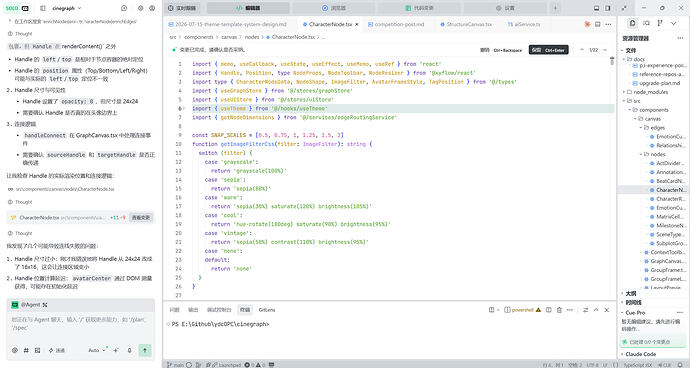Image resolution: width=690 pixels, height=368 pixels.
Task: Select the powershell terminal profile
Action: 522,310
